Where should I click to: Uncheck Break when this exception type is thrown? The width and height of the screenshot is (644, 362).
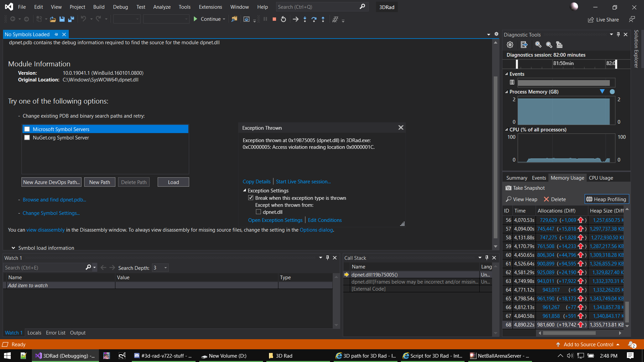tap(251, 198)
